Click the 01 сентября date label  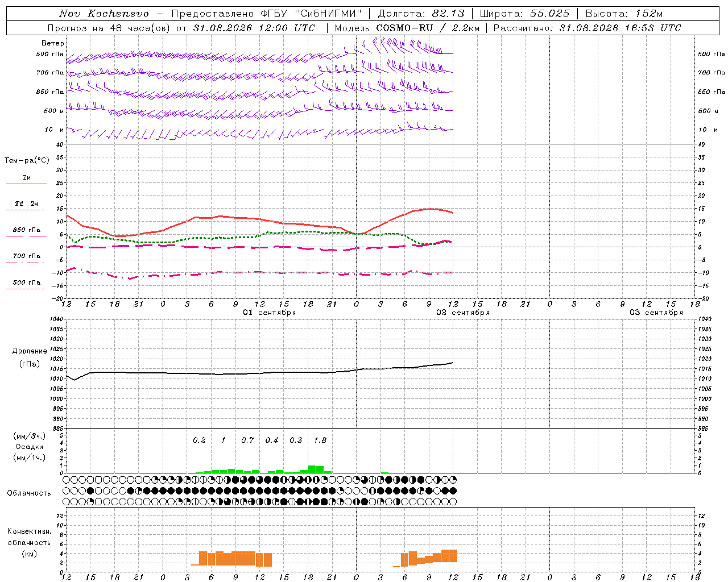pyautogui.click(x=270, y=313)
